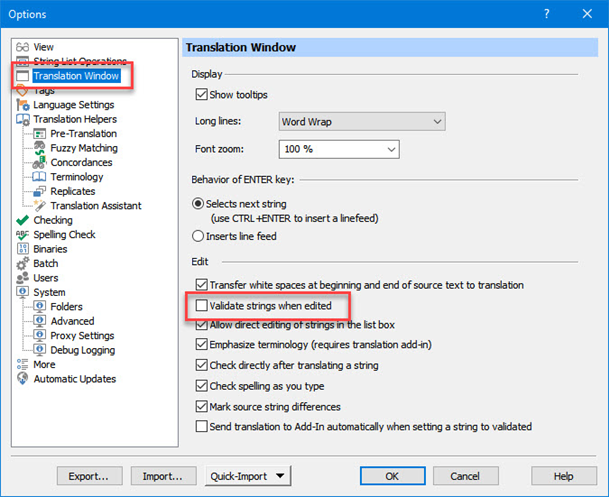Click the Export... button

click(89, 476)
